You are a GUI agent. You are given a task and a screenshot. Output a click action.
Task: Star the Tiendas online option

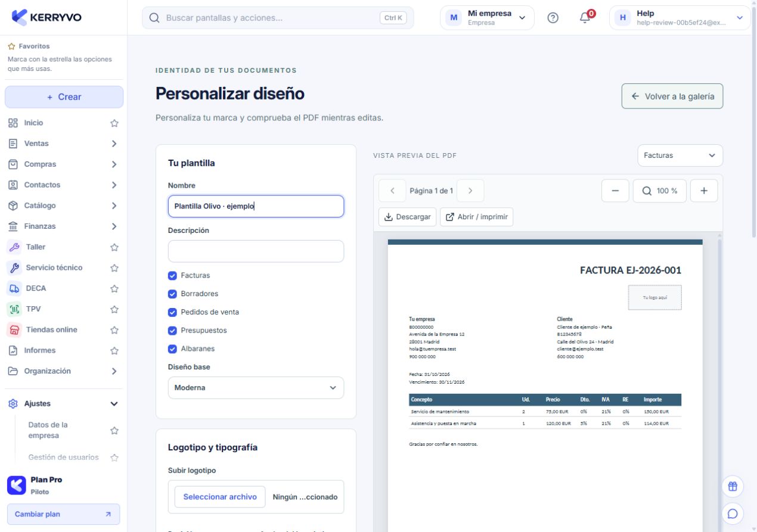coord(114,330)
